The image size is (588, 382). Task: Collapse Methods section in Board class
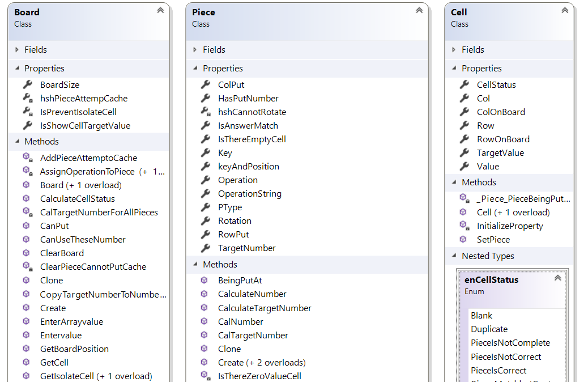[x=17, y=142]
